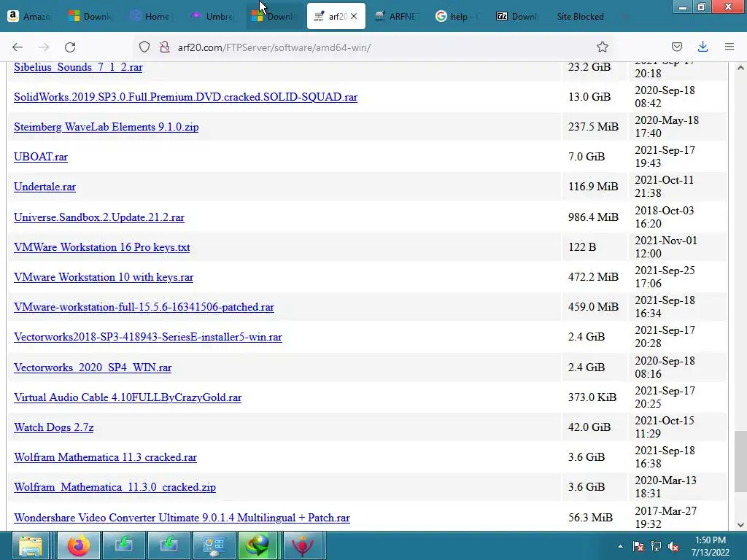
Task: Reload the current page
Action: (70, 47)
